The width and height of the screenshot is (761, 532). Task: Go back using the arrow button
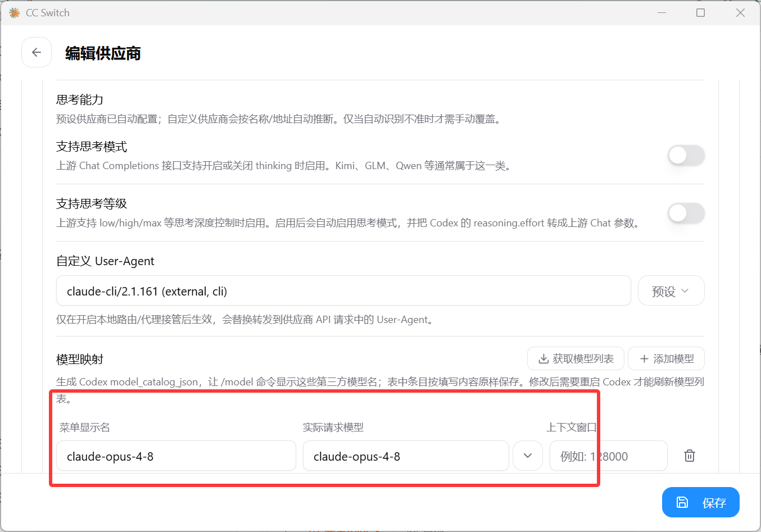[37, 52]
